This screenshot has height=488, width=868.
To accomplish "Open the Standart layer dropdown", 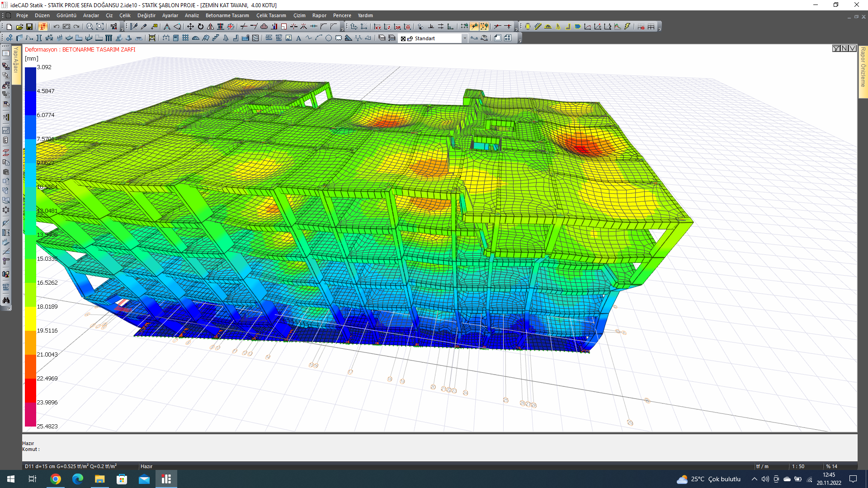I will pyautogui.click(x=464, y=38).
